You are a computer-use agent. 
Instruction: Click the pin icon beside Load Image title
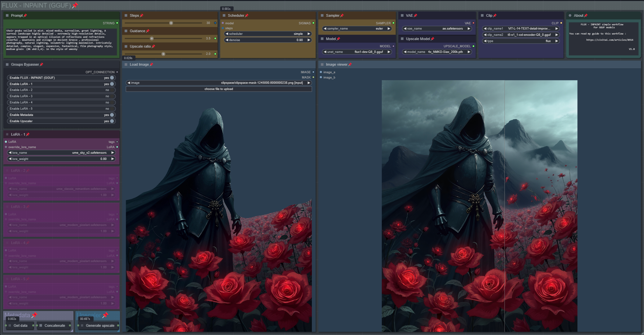pos(151,64)
